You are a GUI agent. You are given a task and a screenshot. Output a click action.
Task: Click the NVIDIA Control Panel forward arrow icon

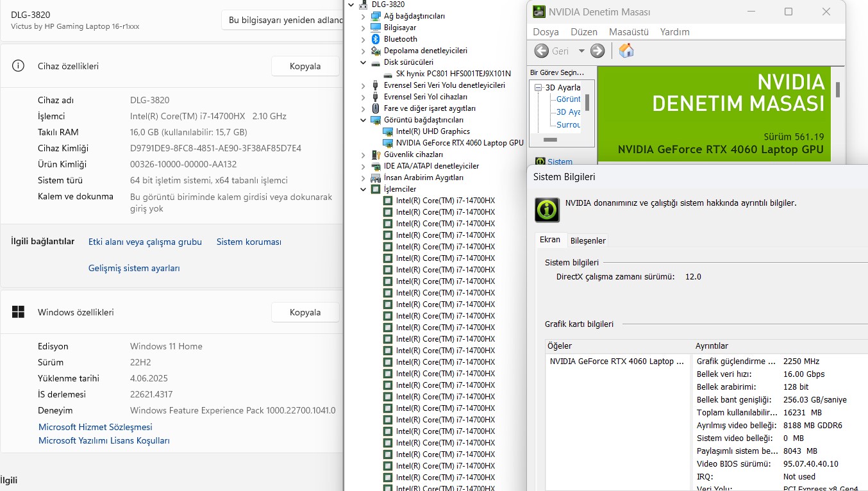pos(597,51)
